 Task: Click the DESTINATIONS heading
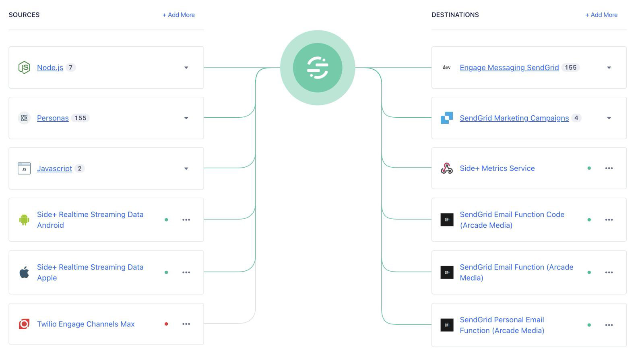[x=455, y=15]
